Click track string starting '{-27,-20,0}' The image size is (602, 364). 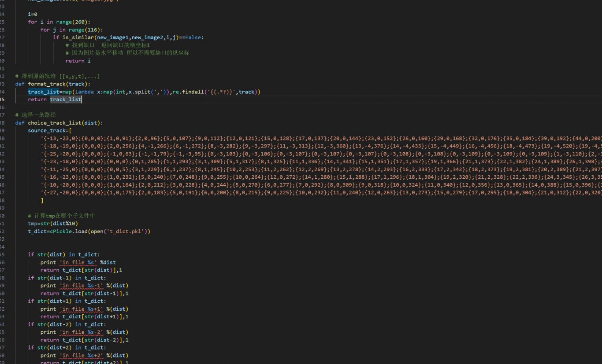[321, 192]
